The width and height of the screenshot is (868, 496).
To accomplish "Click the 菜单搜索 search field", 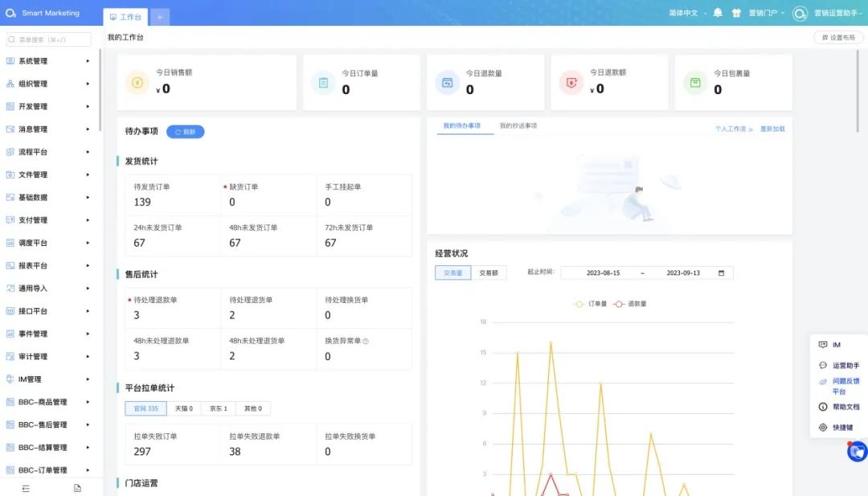I will click(48, 39).
